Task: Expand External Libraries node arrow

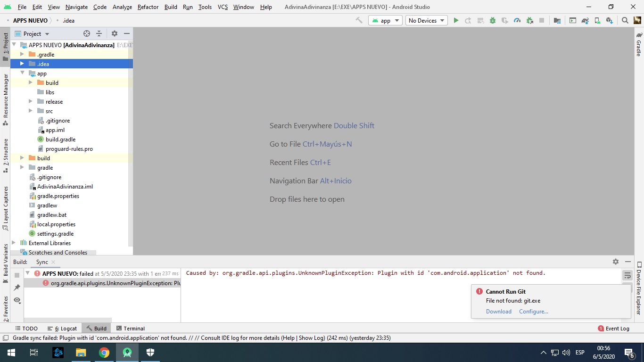Action: [x=13, y=243]
